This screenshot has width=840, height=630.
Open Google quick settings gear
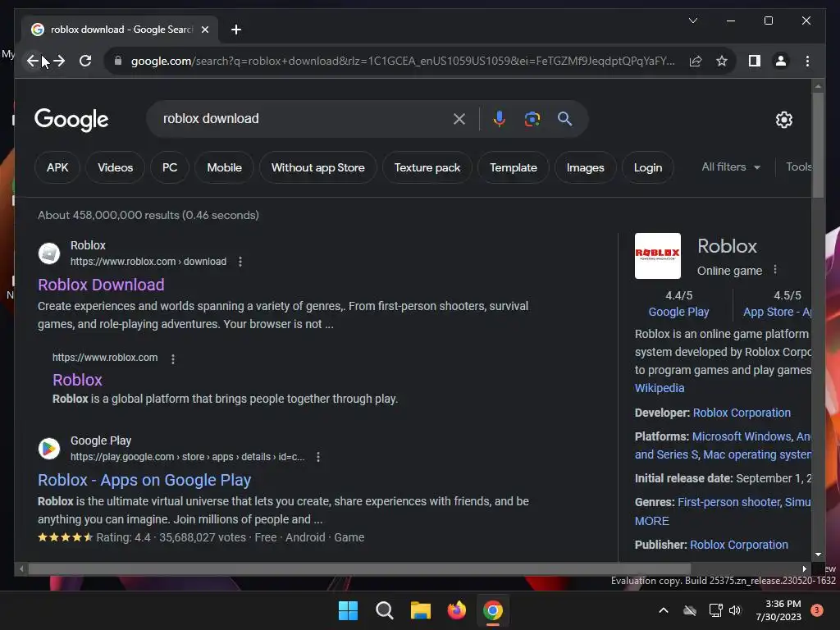(x=783, y=120)
